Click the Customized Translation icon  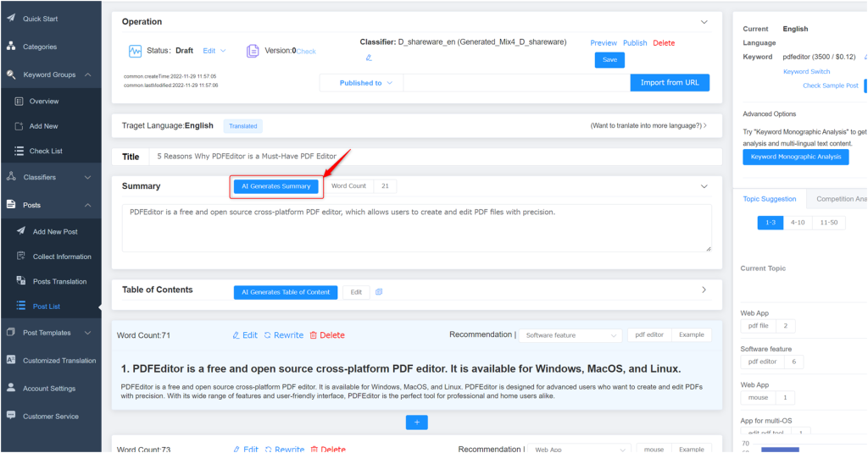tap(11, 360)
